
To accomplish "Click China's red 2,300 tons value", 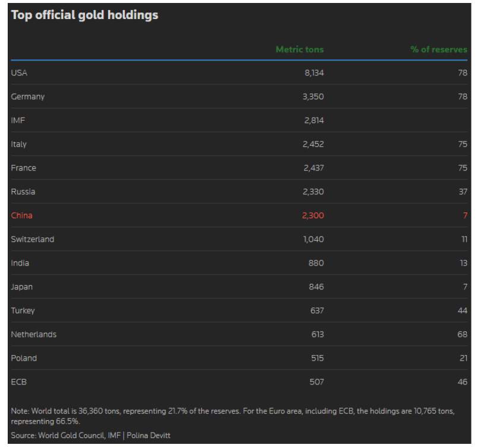I will [x=313, y=216].
